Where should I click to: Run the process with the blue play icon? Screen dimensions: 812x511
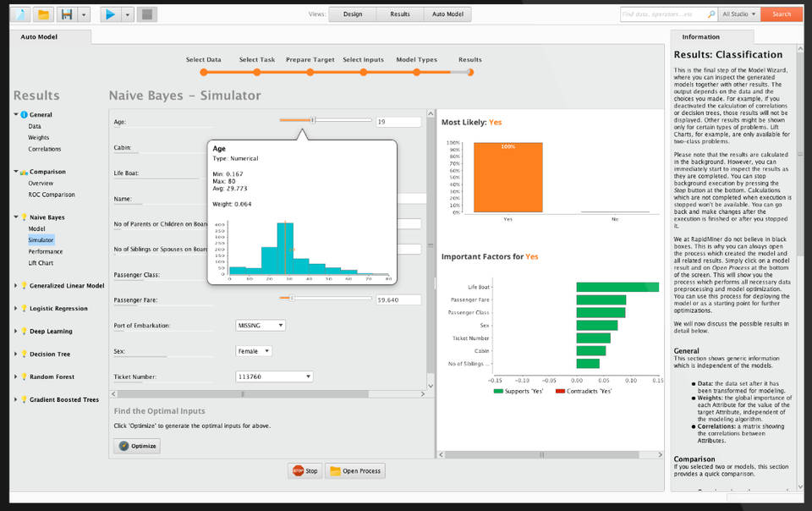[110, 14]
